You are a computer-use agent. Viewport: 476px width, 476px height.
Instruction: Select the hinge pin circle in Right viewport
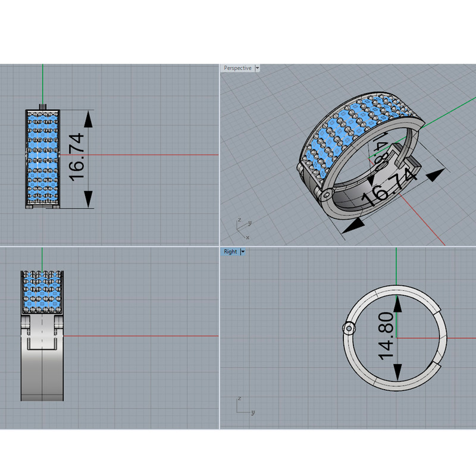348,328
